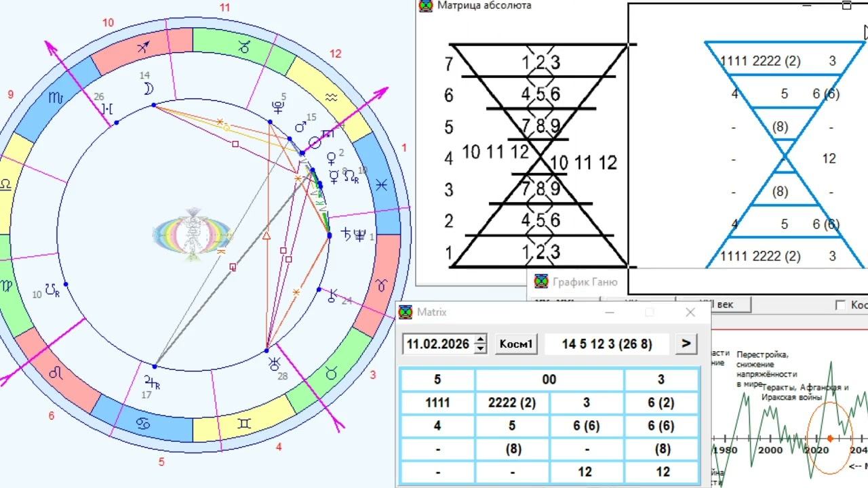Click the Matrix window title icon
868x488 pixels.
406,312
